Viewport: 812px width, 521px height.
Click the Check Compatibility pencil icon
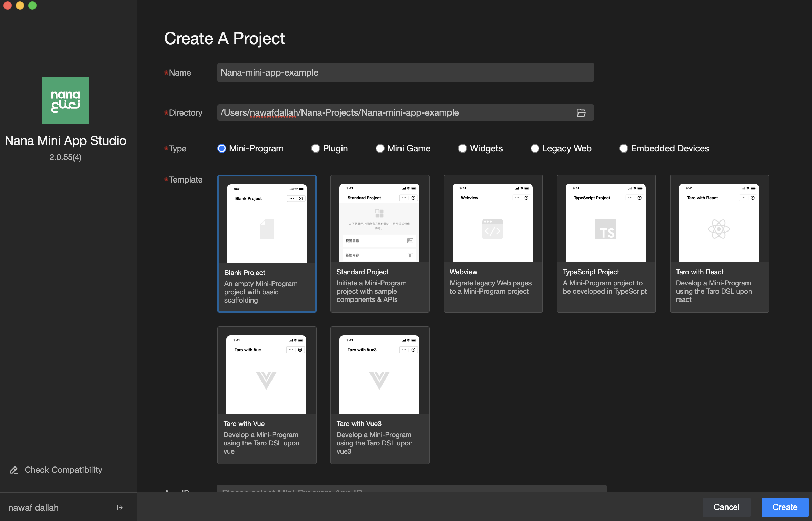pyautogui.click(x=14, y=470)
